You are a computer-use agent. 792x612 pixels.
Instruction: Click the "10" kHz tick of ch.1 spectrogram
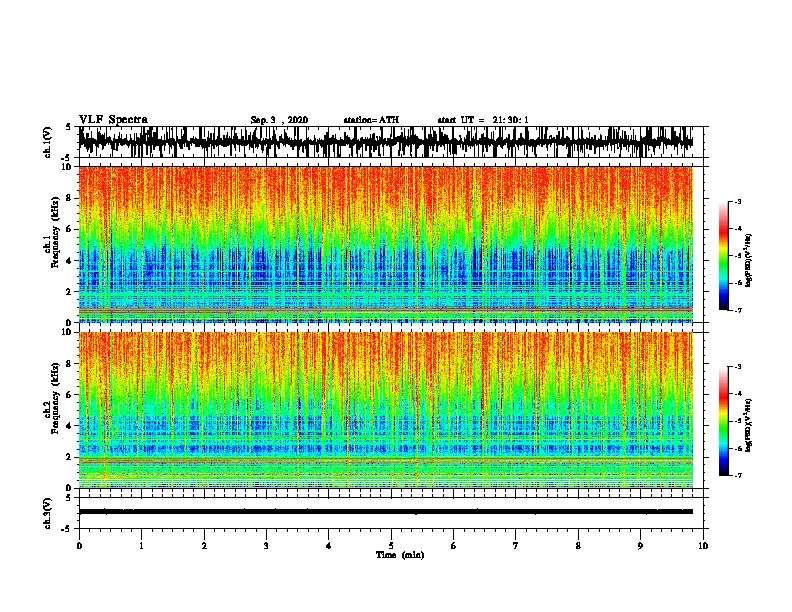click(x=67, y=167)
